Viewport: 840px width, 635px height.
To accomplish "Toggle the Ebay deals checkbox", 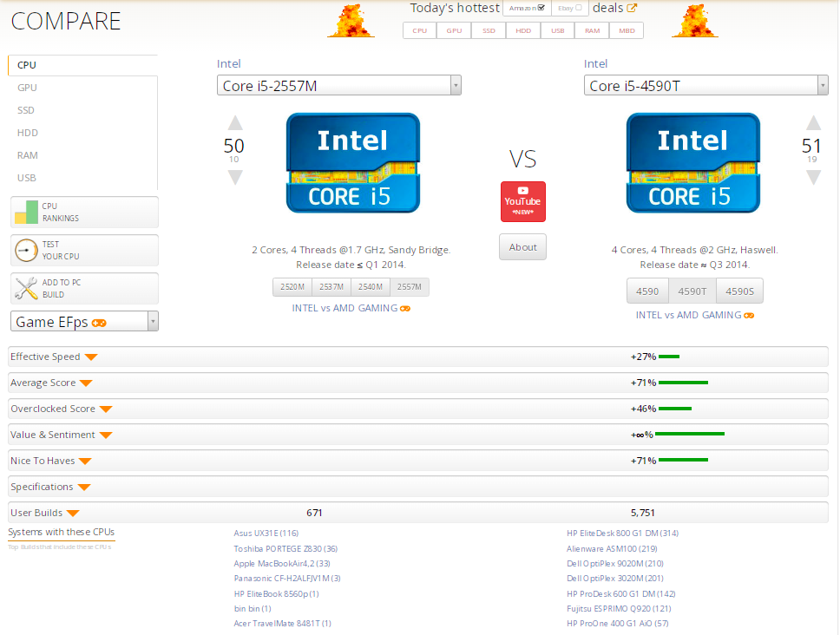I will click(x=578, y=8).
